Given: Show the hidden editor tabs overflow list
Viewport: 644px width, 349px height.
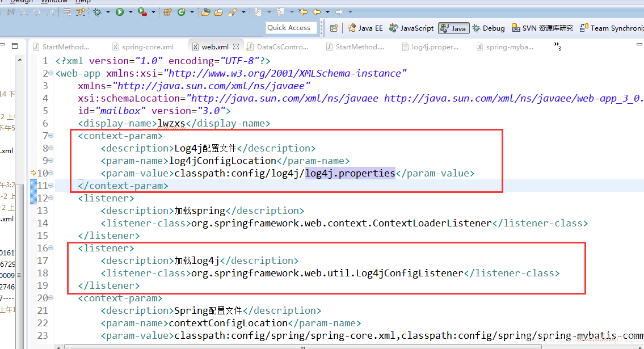Looking at the screenshot, I should point(557,46).
